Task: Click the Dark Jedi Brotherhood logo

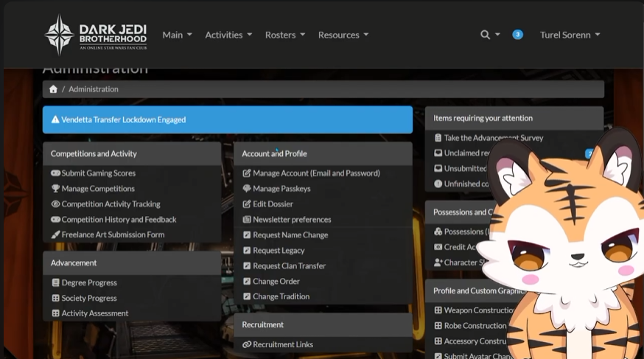Action: [95, 35]
